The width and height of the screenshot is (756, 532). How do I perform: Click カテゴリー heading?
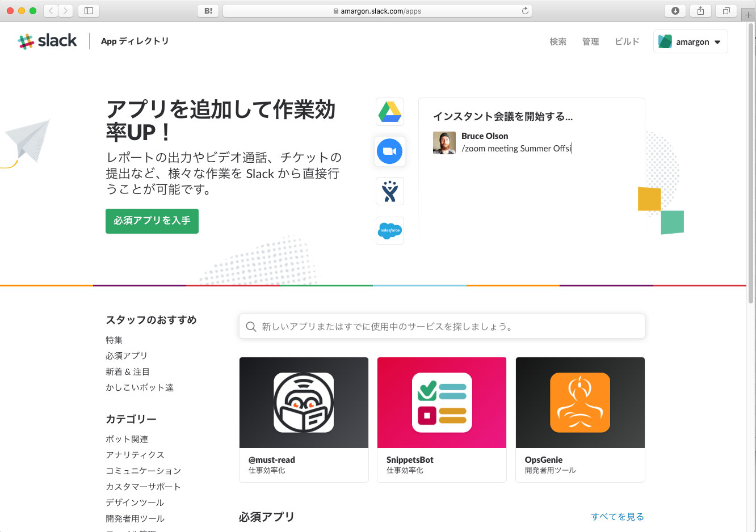(x=131, y=419)
